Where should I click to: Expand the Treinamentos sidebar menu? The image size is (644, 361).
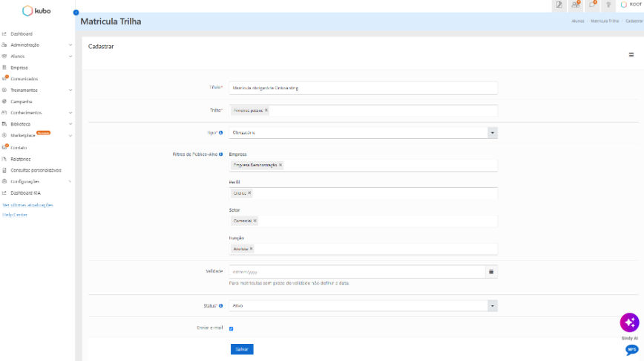click(x=37, y=90)
